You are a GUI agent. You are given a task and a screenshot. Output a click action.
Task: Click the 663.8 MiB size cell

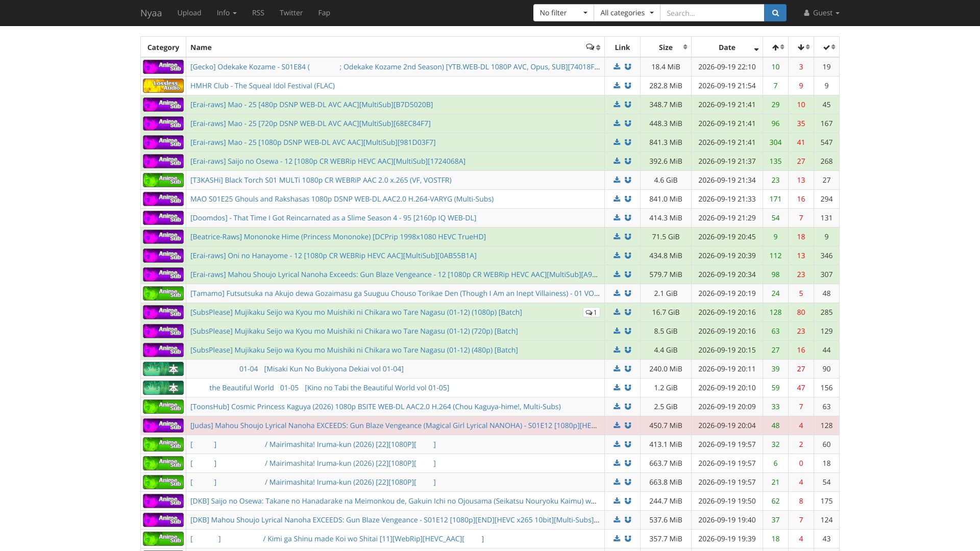pos(666,482)
